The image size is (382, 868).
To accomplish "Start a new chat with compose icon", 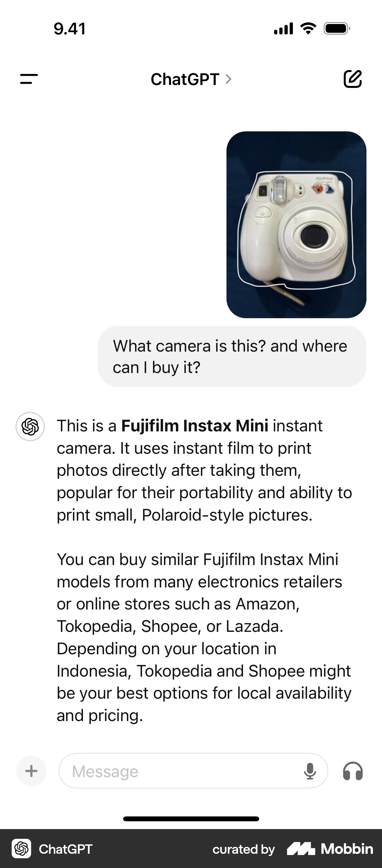I will point(353,79).
